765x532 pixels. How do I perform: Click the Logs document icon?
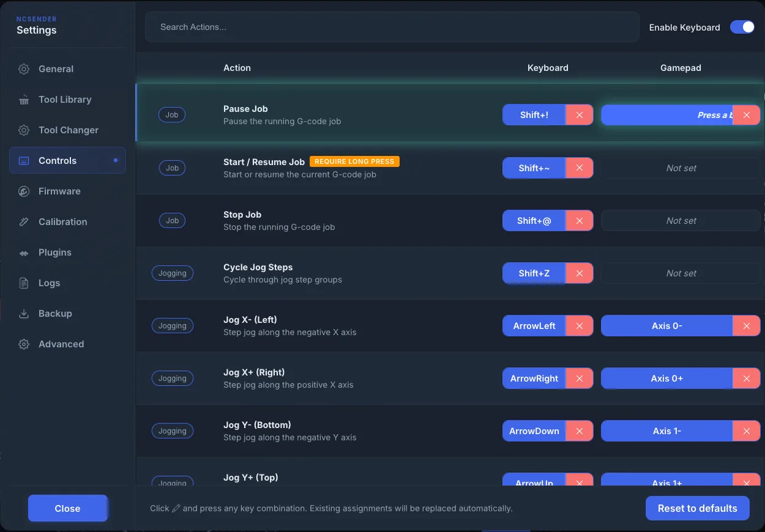click(x=24, y=283)
